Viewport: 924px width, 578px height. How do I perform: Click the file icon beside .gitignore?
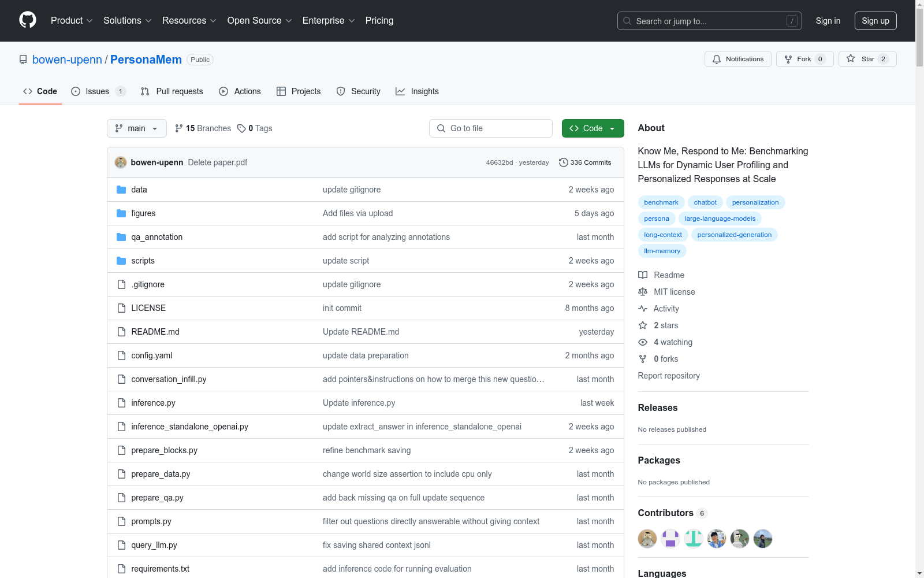(x=121, y=284)
